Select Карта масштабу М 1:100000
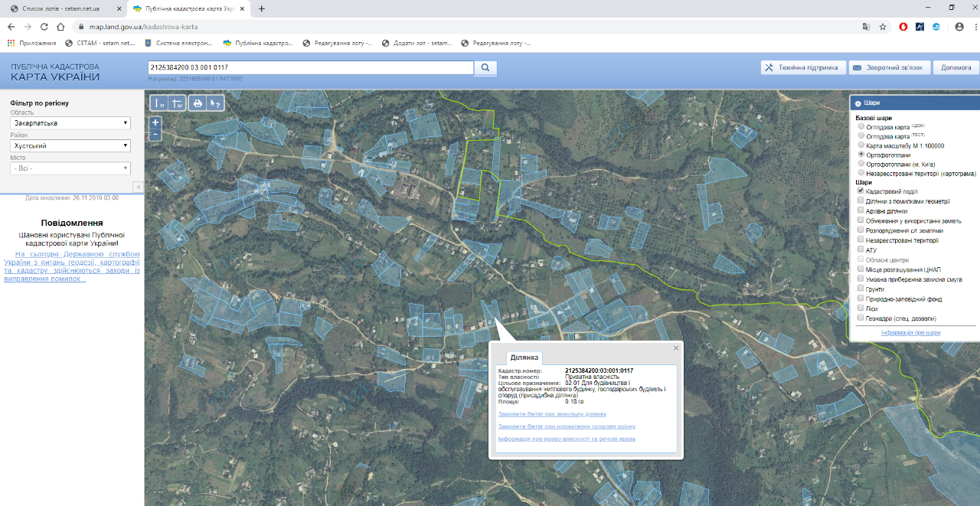Image resolution: width=980 pixels, height=506 pixels. [x=861, y=145]
